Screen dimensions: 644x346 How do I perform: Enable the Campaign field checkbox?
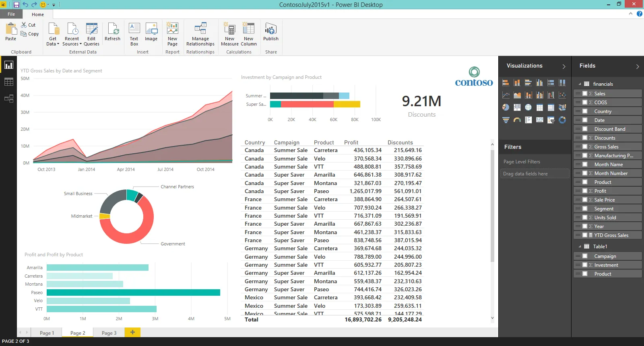pyautogui.click(x=585, y=256)
